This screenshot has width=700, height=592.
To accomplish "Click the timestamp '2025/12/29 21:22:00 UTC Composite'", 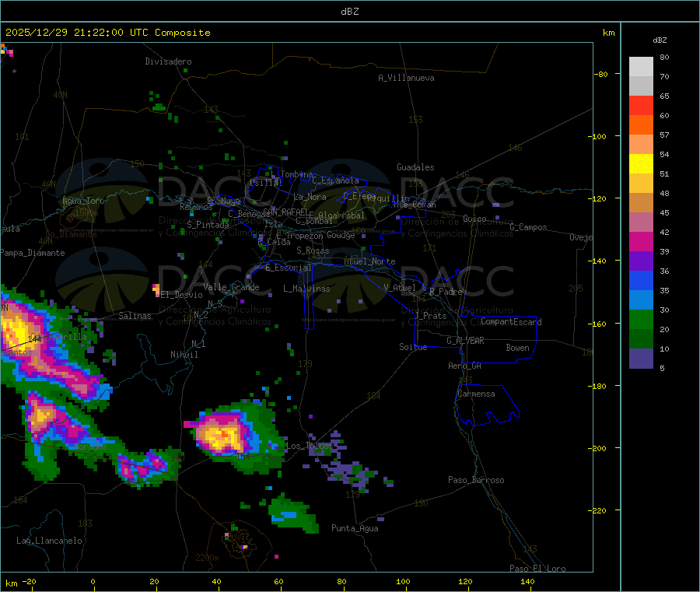I will (x=107, y=33).
